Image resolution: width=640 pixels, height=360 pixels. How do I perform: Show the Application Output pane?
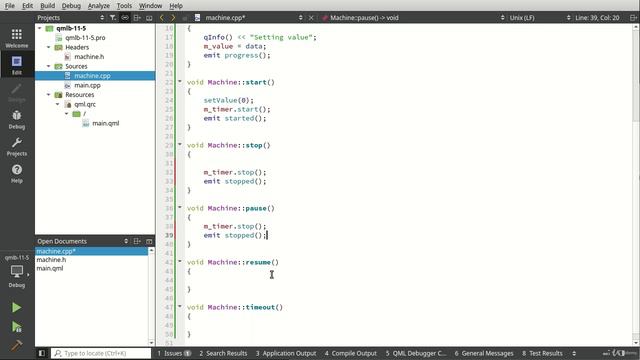pos(286,353)
